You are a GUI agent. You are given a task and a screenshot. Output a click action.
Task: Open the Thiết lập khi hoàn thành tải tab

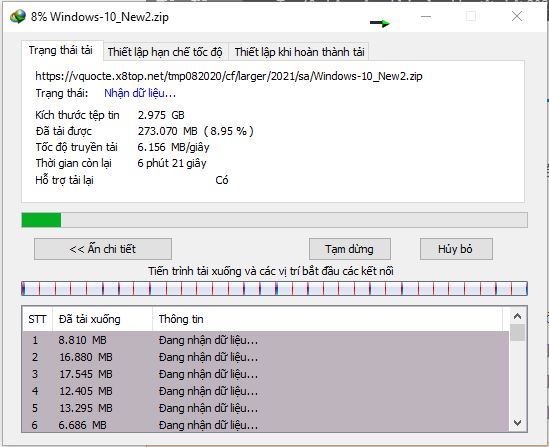click(x=299, y=52)
